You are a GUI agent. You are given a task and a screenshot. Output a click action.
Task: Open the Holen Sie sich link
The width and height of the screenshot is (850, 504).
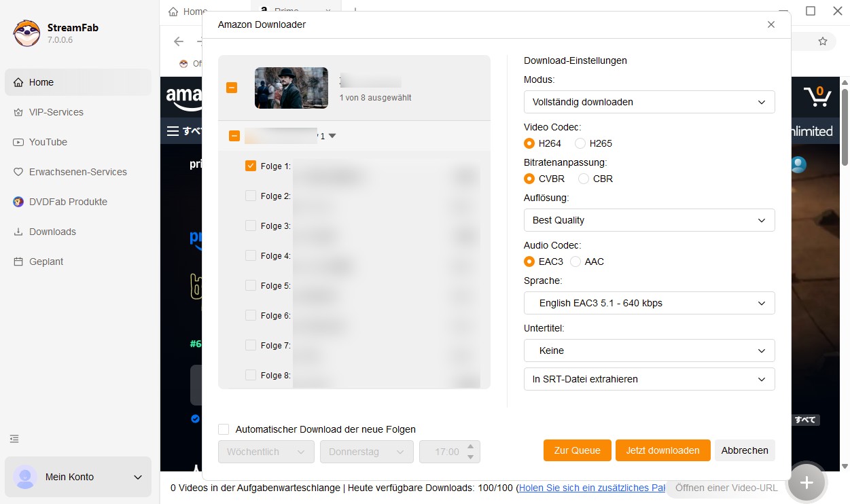point(591,488)
